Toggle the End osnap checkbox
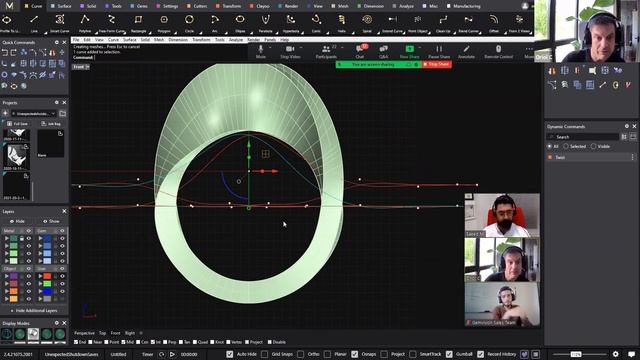The height and width of the screenshot is (360, 640). [x=76, y=342]
